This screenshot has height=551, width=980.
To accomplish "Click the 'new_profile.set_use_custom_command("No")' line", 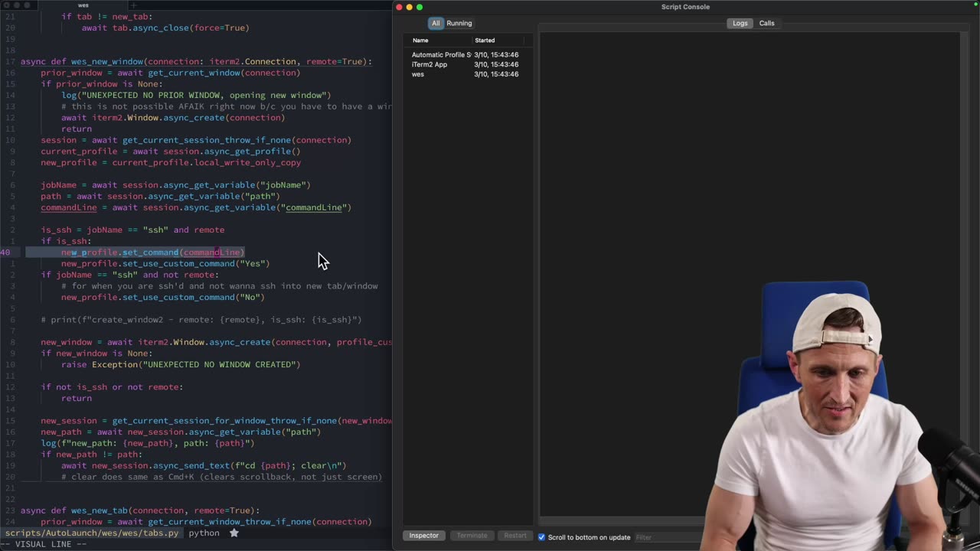I will pos(163,297).
